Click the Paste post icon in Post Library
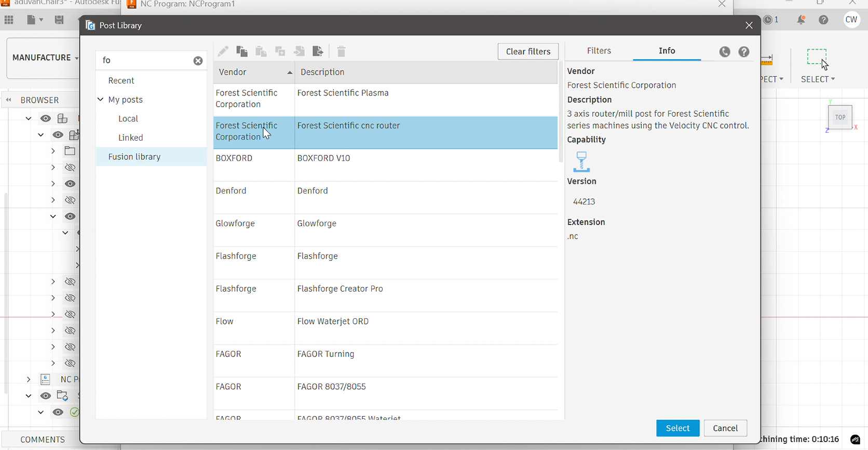The height and width of the screenshot is (450, 868). (261, 51)
